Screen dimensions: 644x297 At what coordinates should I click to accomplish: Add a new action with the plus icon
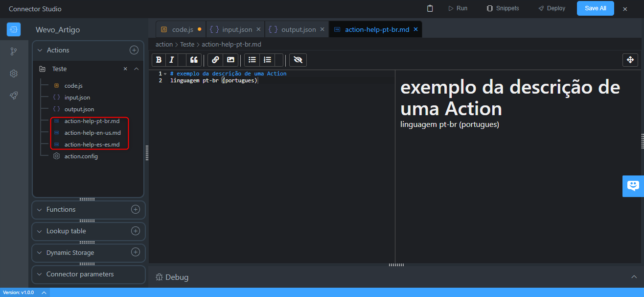pos(134,50)
